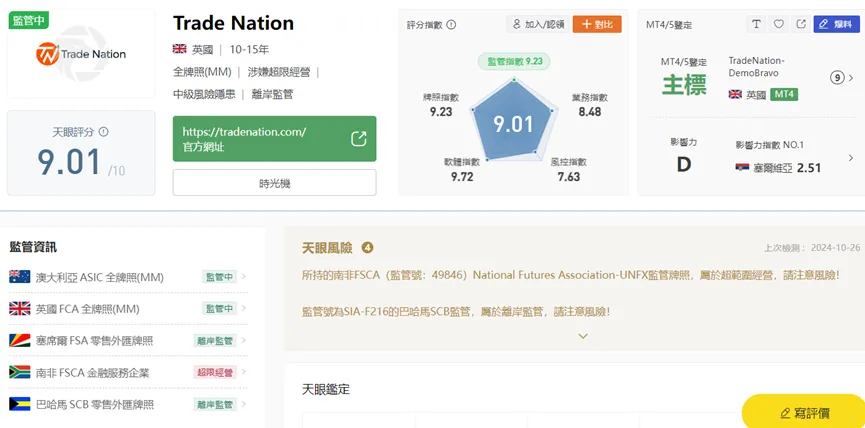Image resolution: width=865 pixels, height=428 pixels.
Task: Click the UK flag beside 英國 under Trade Nation
Action: point(180,49)
